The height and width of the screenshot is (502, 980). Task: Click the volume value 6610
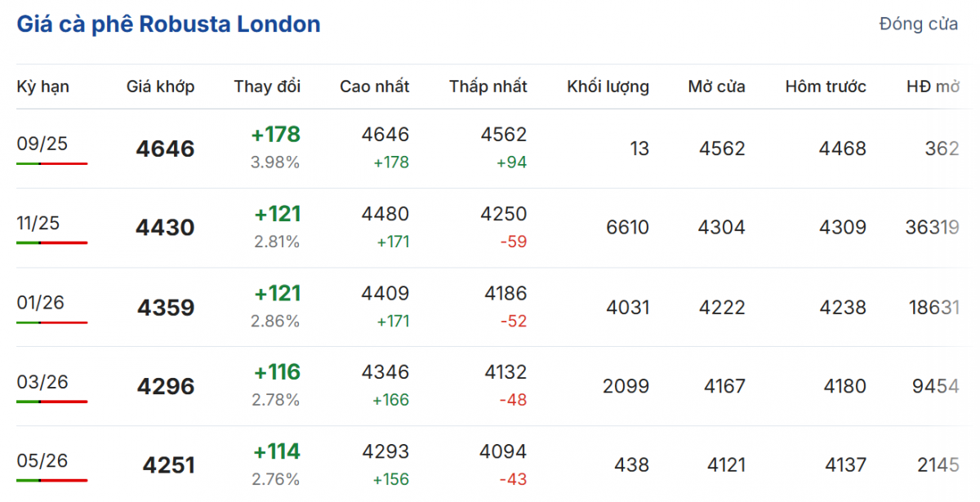[x=627, y=228]
